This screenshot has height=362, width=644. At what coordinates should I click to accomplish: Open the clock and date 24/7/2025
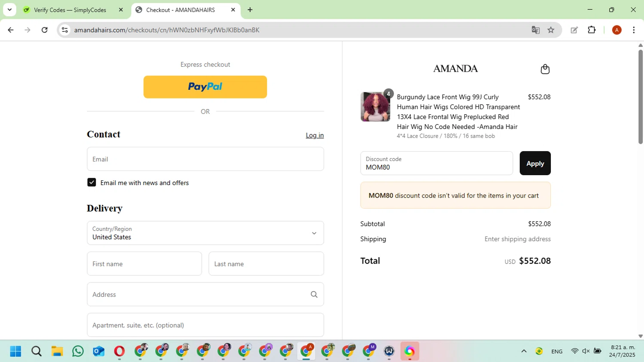coord(623,351)
